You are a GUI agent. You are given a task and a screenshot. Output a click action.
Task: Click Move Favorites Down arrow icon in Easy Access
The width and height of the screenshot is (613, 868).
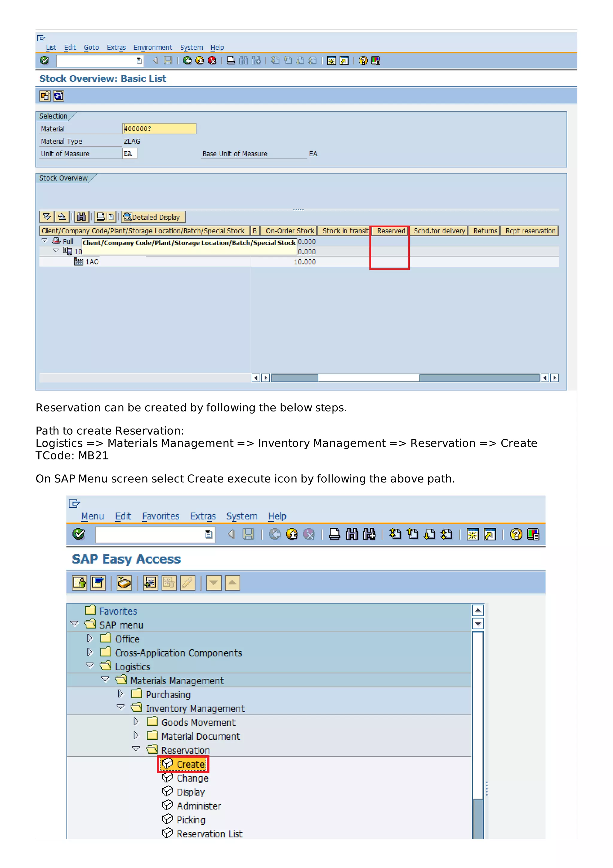coord(214,583)
